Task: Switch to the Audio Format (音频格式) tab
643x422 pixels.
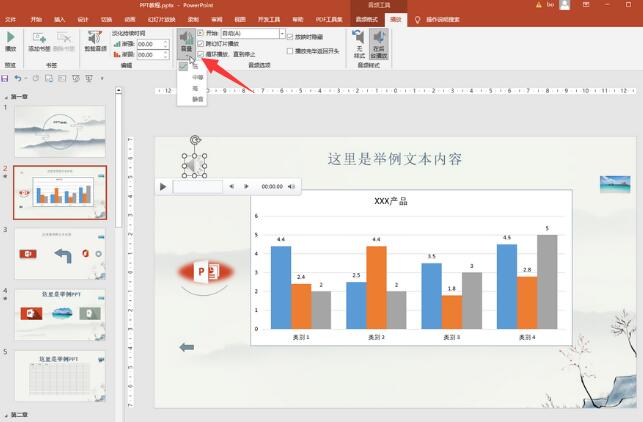Action: point(367,20)
